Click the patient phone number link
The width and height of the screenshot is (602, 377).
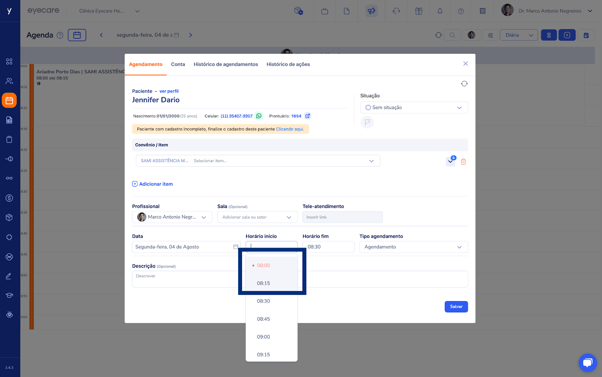coord(236,116)
